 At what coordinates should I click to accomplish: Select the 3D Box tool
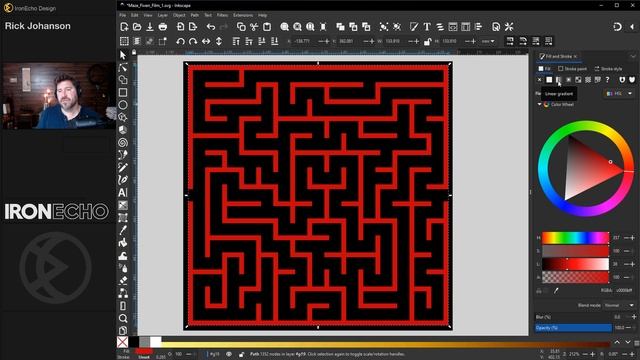[123, 130]
